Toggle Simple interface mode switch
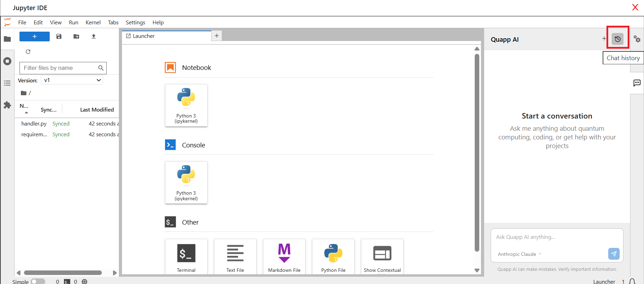 [38, 281]
